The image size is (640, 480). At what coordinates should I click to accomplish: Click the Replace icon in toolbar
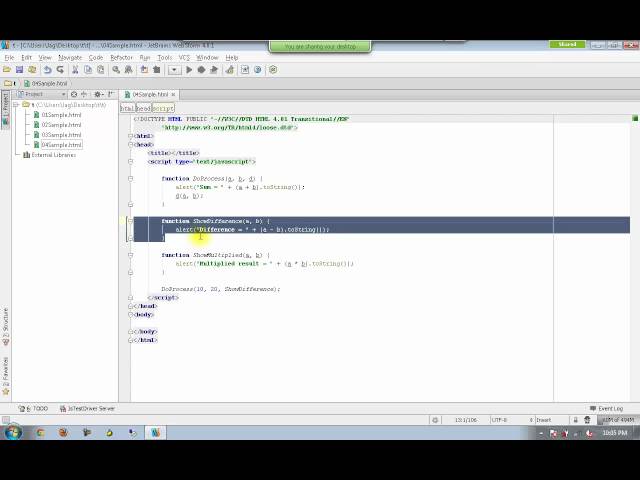tap(129, 70)
